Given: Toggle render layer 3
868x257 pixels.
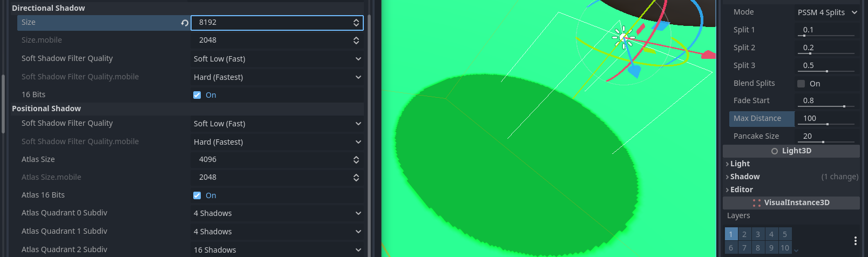Looking at the screenshot, I should [758, 234].
